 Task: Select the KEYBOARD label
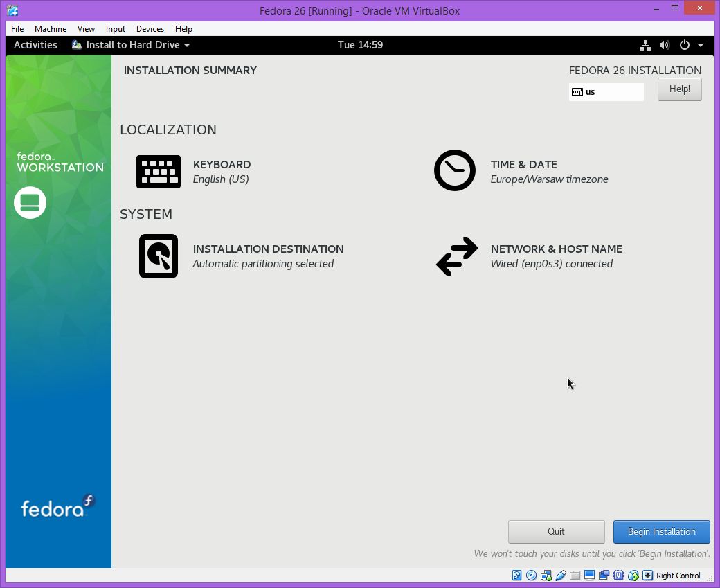tap(222, 164)
